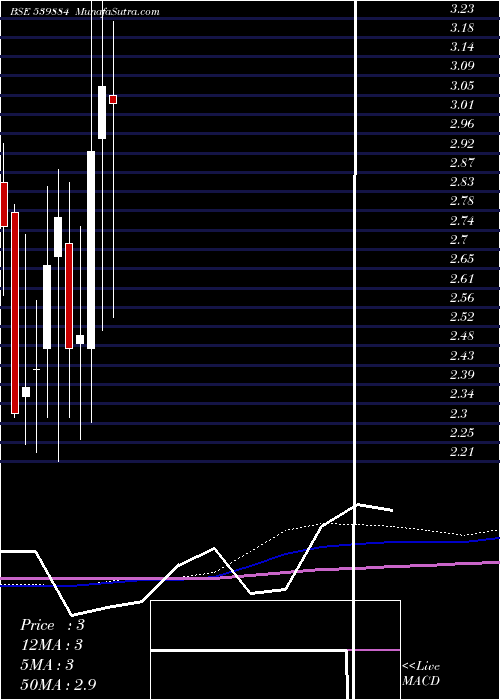Click the 2.87 price axis label

(x=462, y=162)
